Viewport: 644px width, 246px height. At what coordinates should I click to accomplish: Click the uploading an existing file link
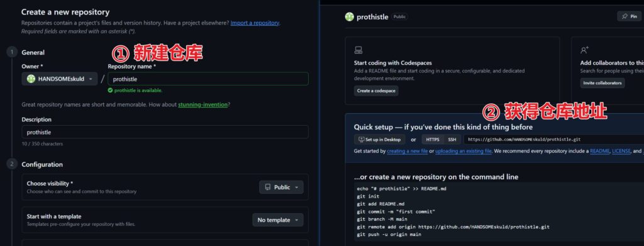[464, 151]
